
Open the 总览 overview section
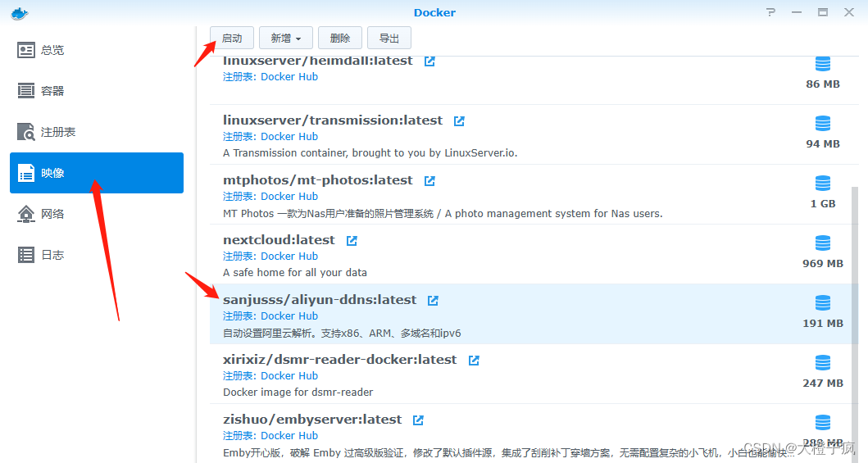pyautogui.click(x=97, y=50)
